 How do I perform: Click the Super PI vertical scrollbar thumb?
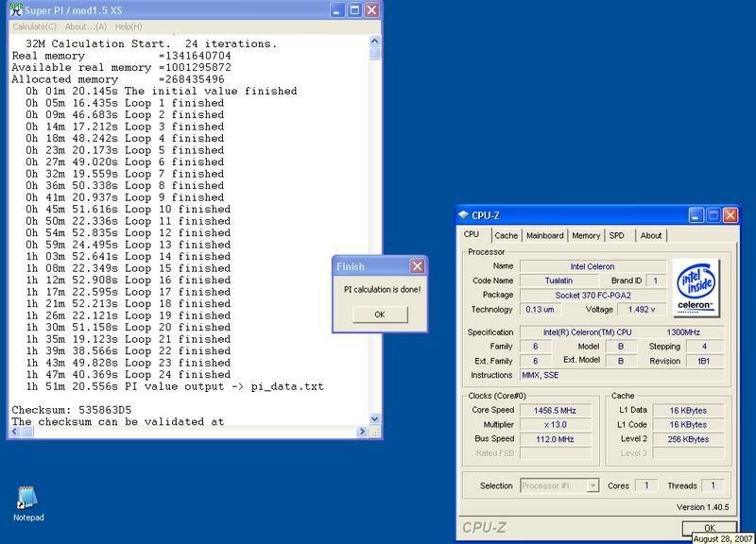374,53
